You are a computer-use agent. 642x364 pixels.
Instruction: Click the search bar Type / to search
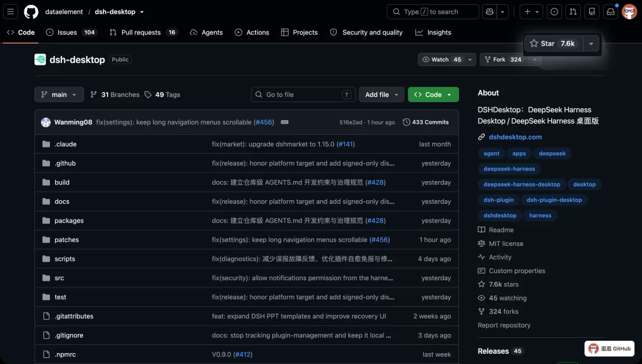[x=433, y=12]
